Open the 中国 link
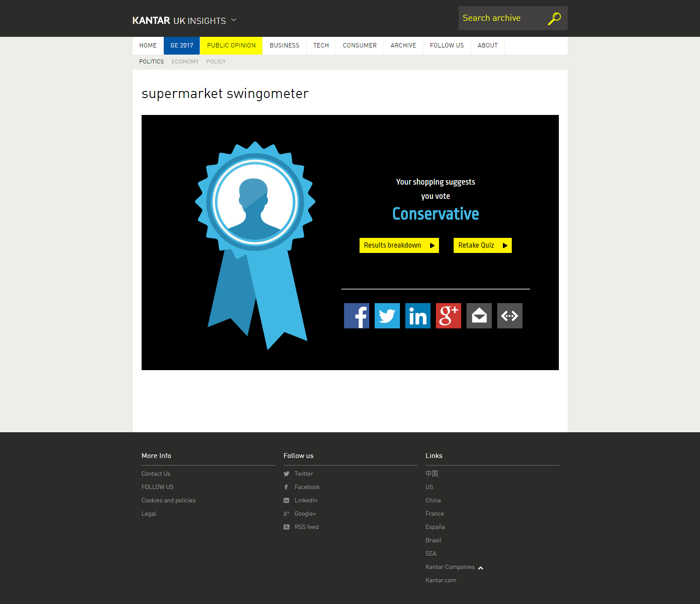Image resolution: width=700 pixels, height=604 pixels. [x=432, y=474]
